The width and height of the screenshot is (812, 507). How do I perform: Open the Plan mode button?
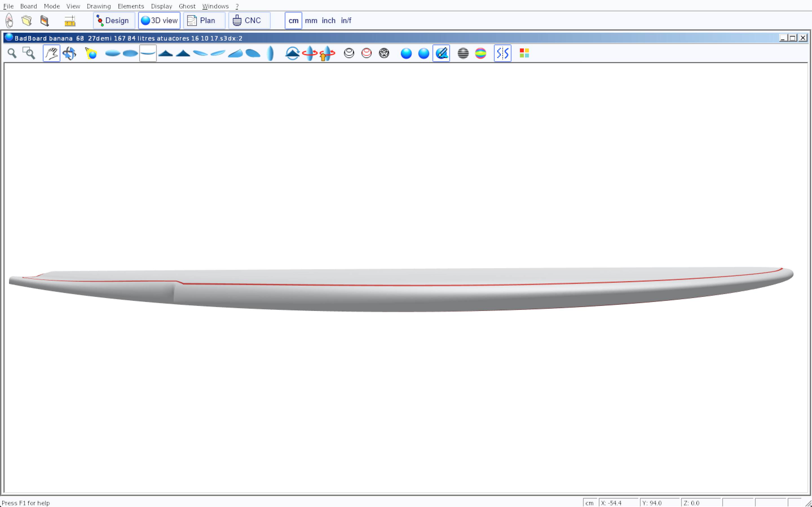pyautogui.click(x=204, y=21)
